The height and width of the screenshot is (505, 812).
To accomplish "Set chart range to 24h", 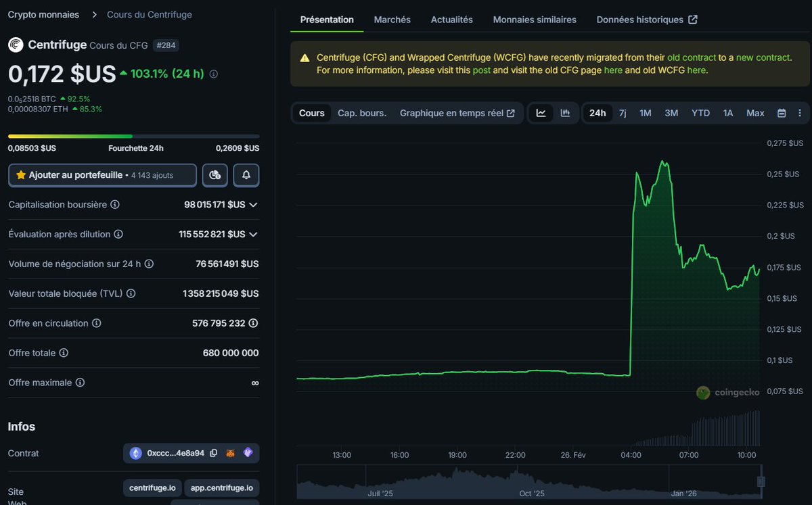I will point(597,113).
